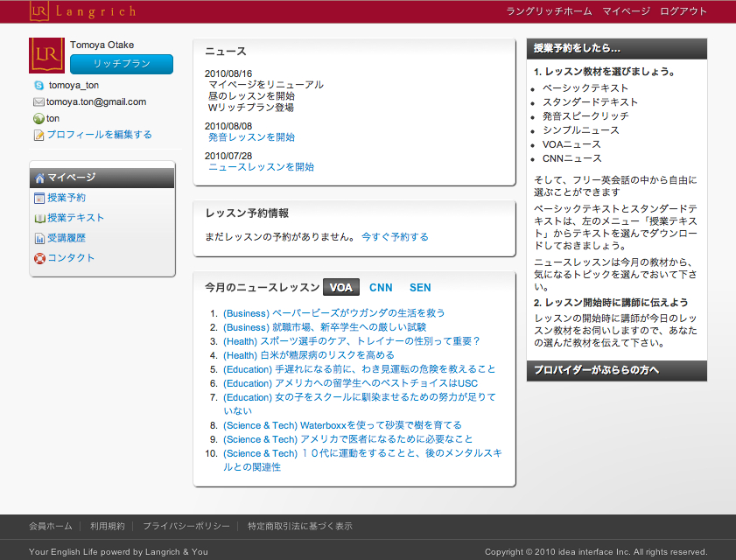Open 会員ホーム footer link
Image resolution: width=736 pixels, height=560 pixels.
pyautogui.click(x=51, y=526)
